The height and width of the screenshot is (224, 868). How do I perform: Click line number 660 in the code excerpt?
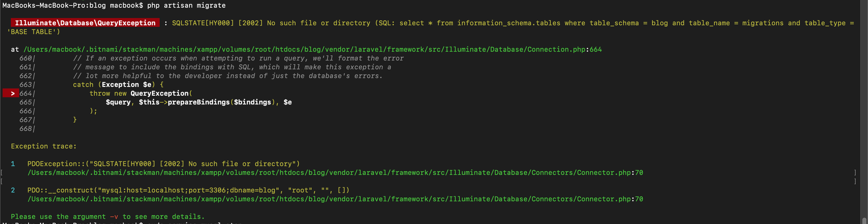26,58
